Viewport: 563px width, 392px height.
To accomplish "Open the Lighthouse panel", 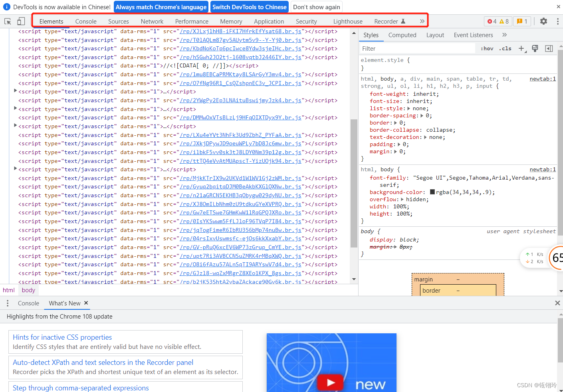I will tap(348, 22).
